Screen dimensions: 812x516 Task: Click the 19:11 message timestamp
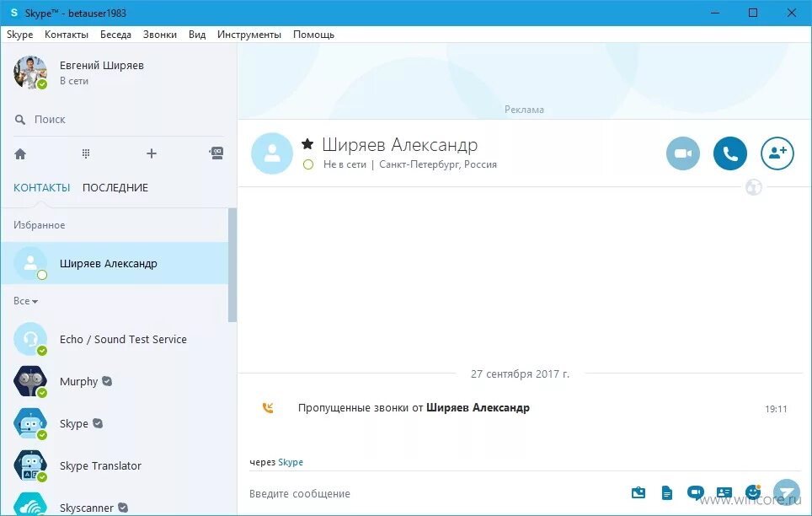[x=776, y=409]
